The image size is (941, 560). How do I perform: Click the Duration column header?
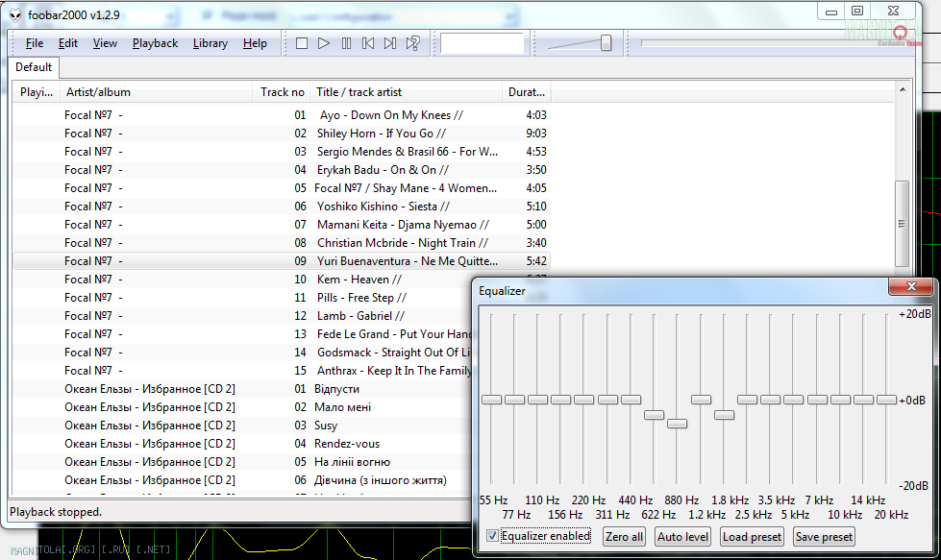coord(527,92)
